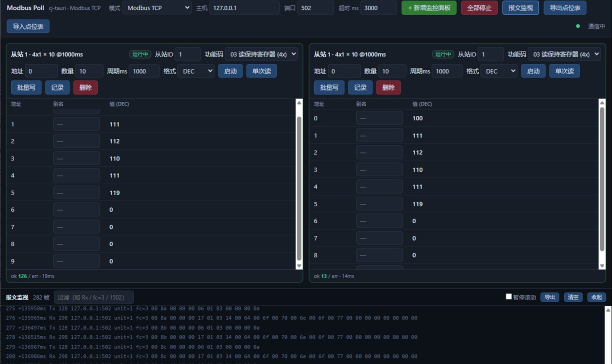Click message log line 276

click(x=212, y=318)
